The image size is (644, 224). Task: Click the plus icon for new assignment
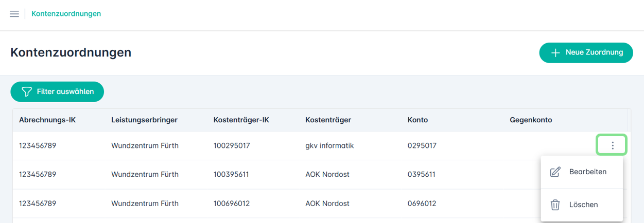coord(555,52)
